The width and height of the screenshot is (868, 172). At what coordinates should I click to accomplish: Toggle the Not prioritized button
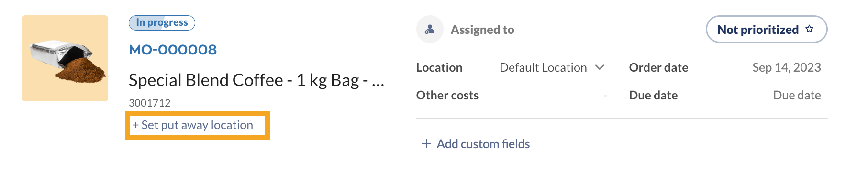[767, 29]
